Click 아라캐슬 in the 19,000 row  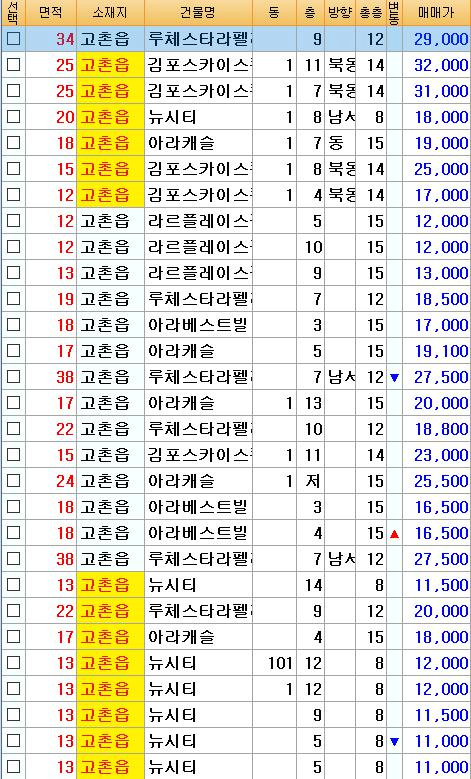(181, 143)
